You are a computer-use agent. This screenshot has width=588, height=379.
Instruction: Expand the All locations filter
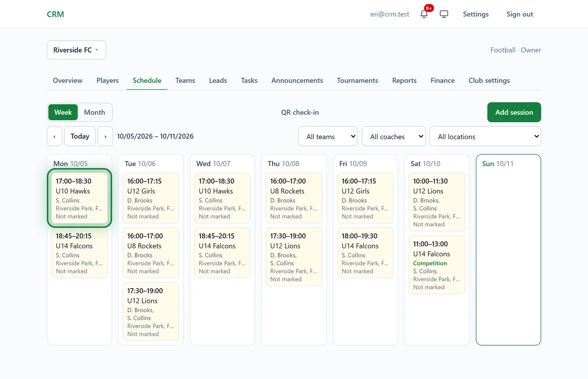tap(485, 136)
